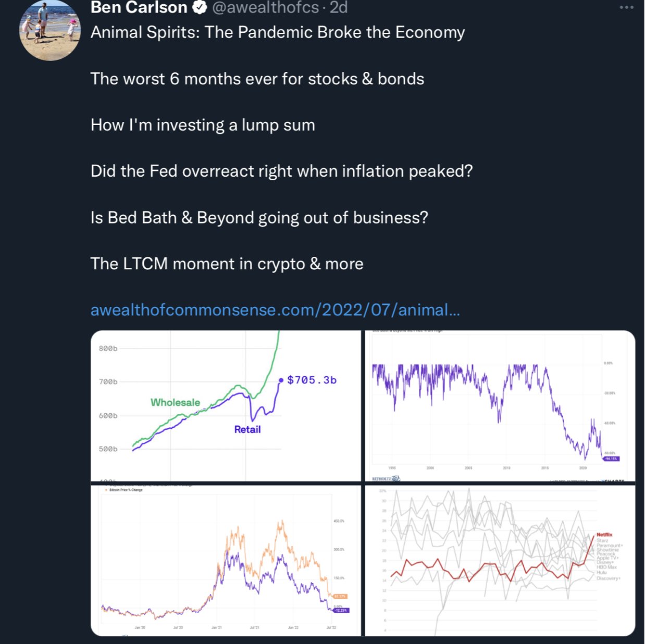Click the Ben Carlson display name
This screenshot has height=644, width=645.
139,7
